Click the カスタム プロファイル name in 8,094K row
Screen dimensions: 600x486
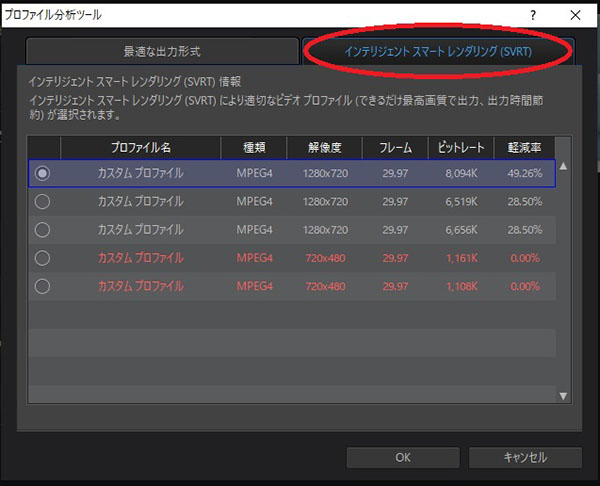140,173
